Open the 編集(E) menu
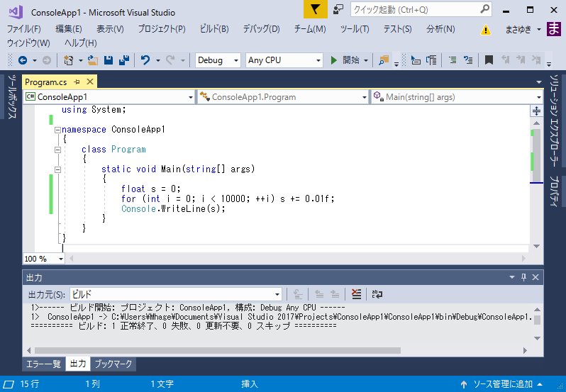 click(x=69, y=29)
